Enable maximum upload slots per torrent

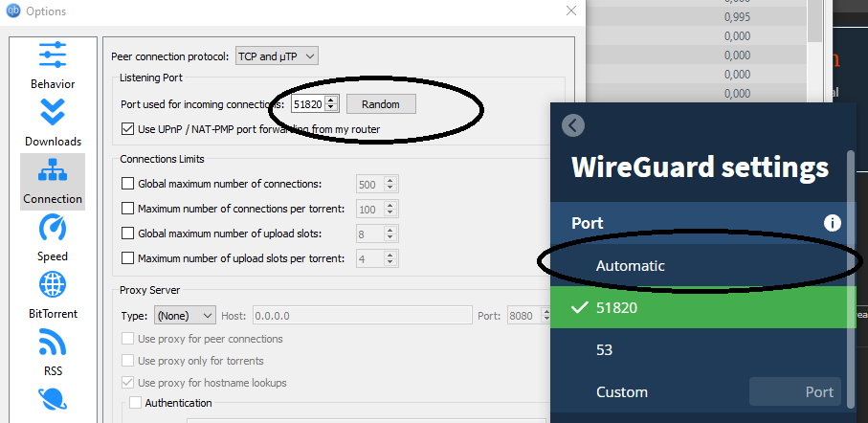point(128,258)
